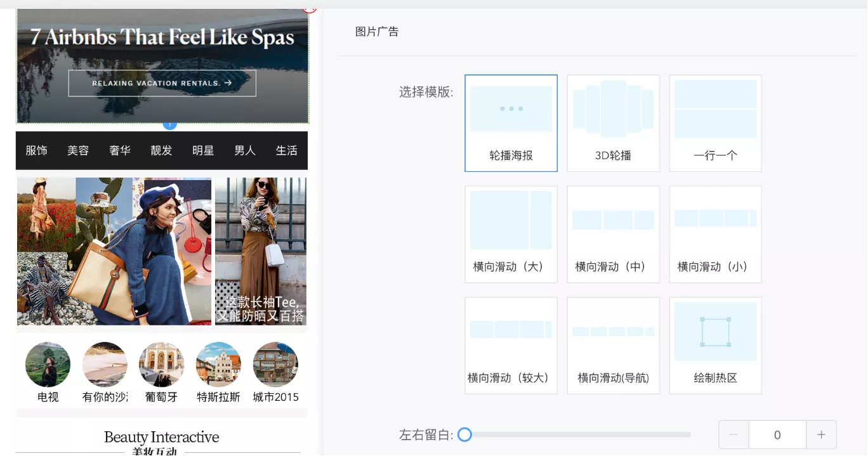This screenshot has height=456, width=868.
Task: Click the blue handle below the banner
Action: (169, 124)
